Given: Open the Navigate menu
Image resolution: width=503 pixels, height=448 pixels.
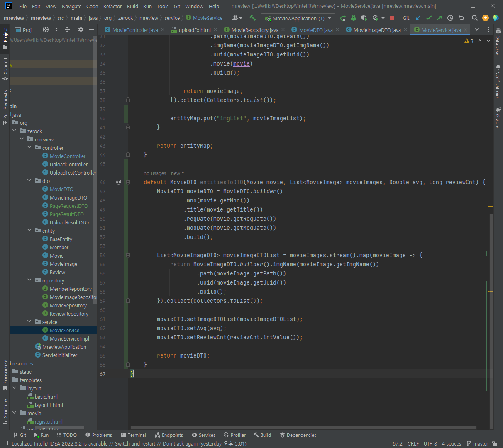Looking at the screenshot, I should click(71, 6).
